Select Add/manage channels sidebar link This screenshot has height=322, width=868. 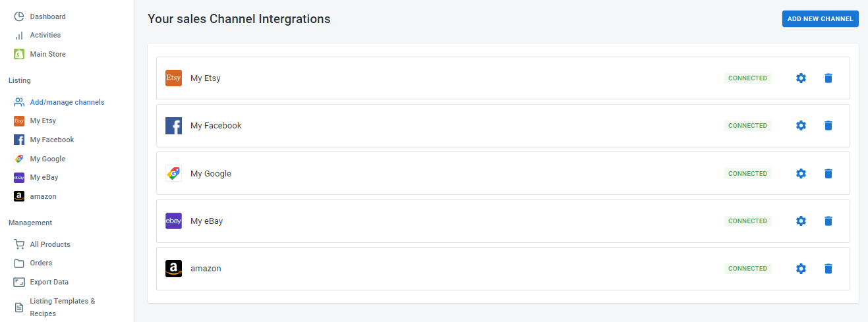pyautogui.click(x=67, y=103)
